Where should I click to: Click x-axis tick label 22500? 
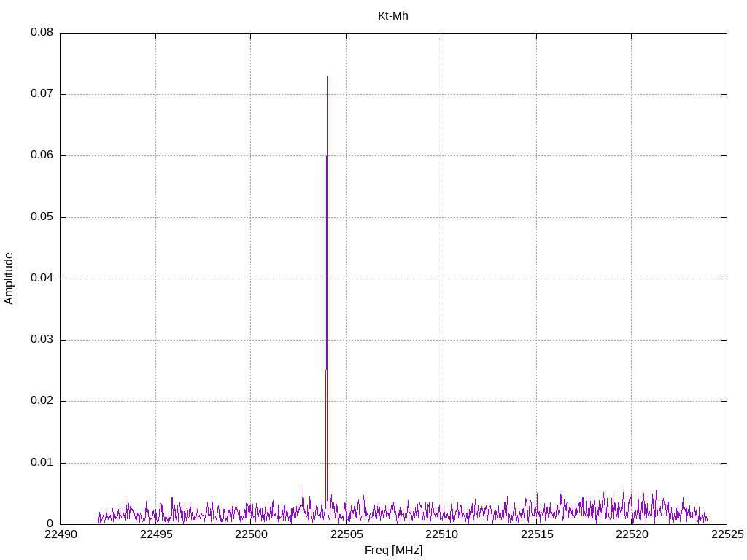tap(251, 535)
